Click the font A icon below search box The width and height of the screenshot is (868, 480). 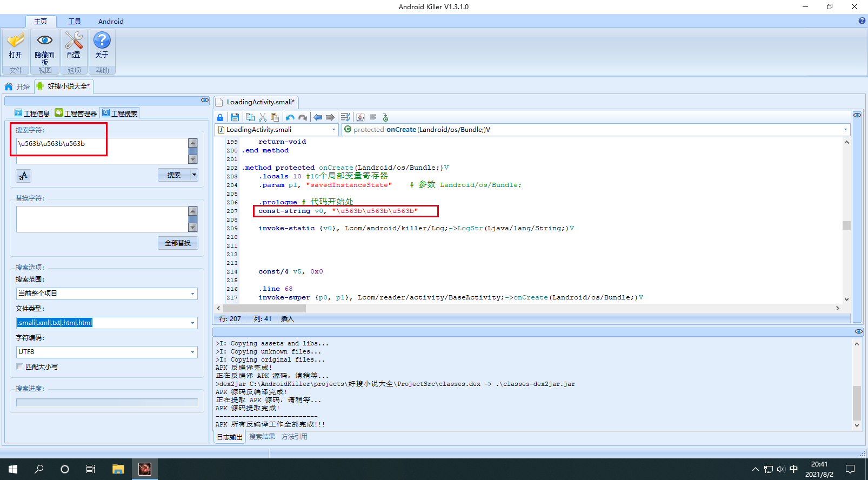pyautogui.click(x=23, y=176)
